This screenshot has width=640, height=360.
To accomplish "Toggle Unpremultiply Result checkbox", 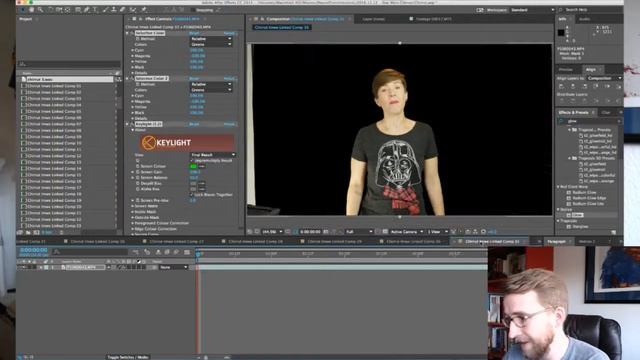I will [x=192, y=160].
